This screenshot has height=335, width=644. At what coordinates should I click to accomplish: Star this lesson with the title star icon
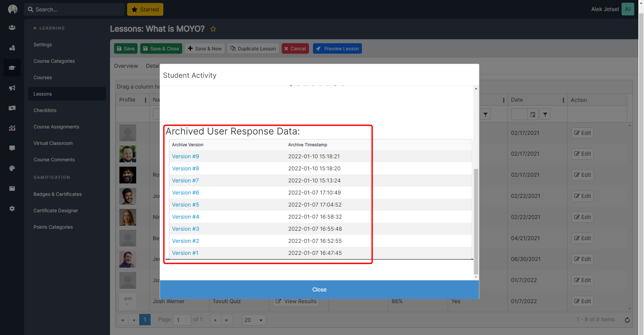pyautogui.click(x=213, y=29)
